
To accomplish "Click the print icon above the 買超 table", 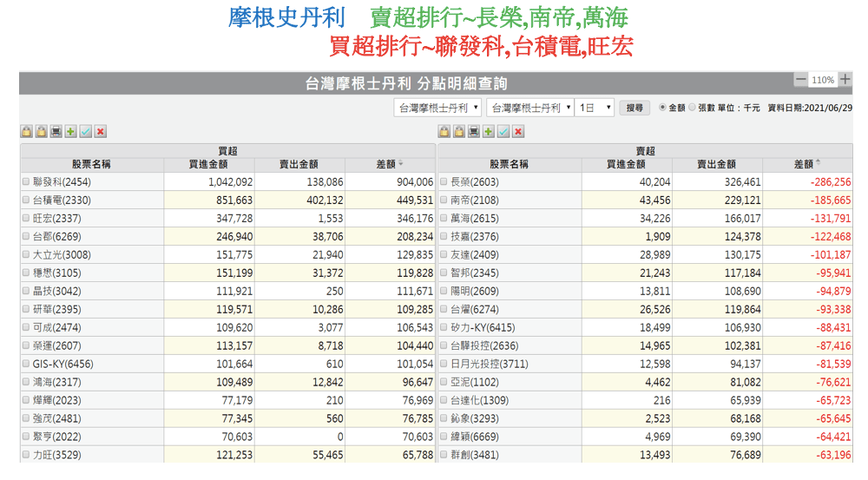I will [56, 131].
